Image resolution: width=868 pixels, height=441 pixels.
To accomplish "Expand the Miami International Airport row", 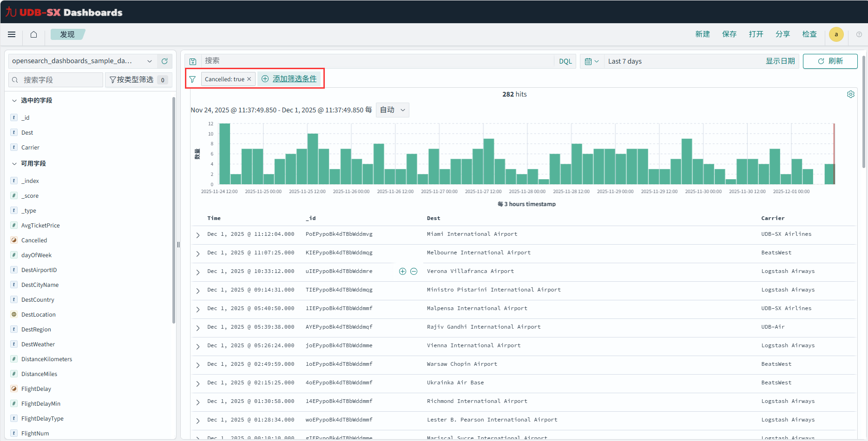I will point(198,235).
